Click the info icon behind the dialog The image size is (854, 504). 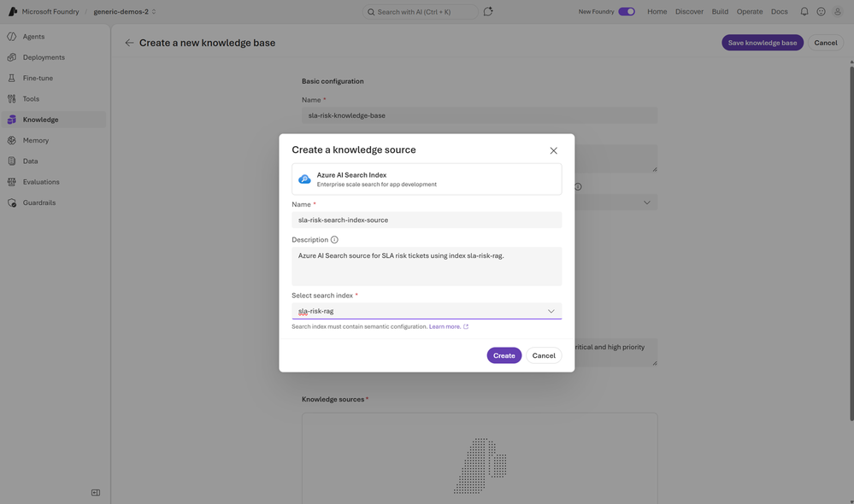click(x=579, y=187)
